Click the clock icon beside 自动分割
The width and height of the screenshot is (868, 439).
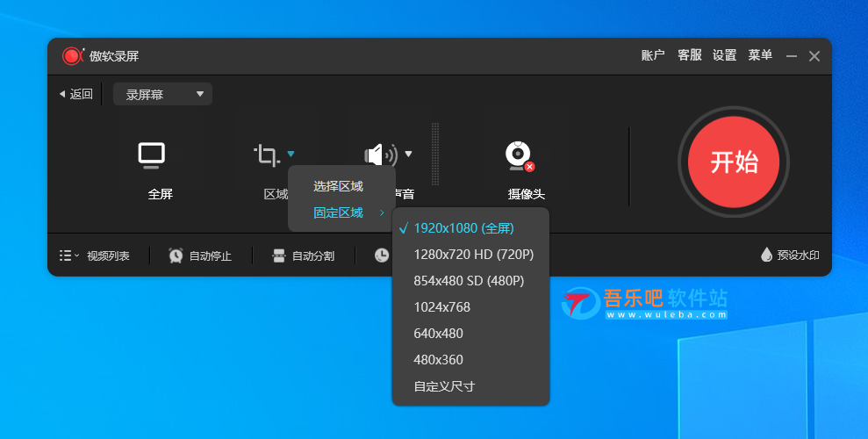coord(382,255)
